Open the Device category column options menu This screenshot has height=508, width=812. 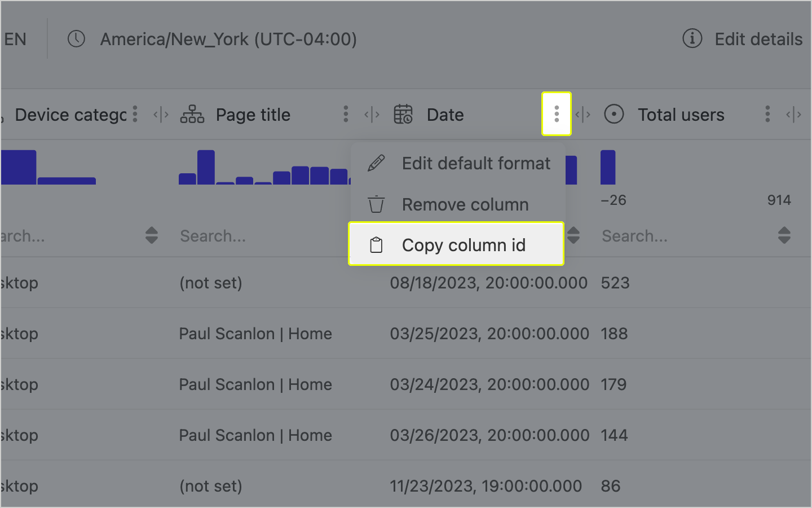click(x=135, y=114)
